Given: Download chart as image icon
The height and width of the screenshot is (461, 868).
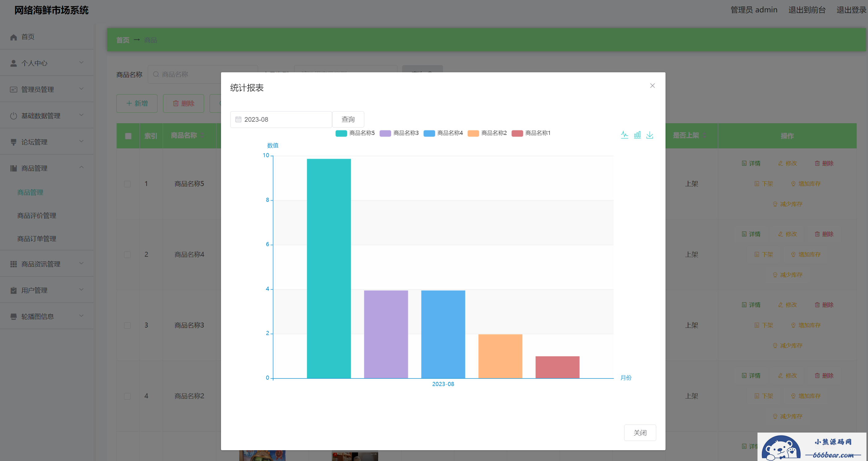Looking at the screenshot, I should pyautogui.click(x=650, y=135).
